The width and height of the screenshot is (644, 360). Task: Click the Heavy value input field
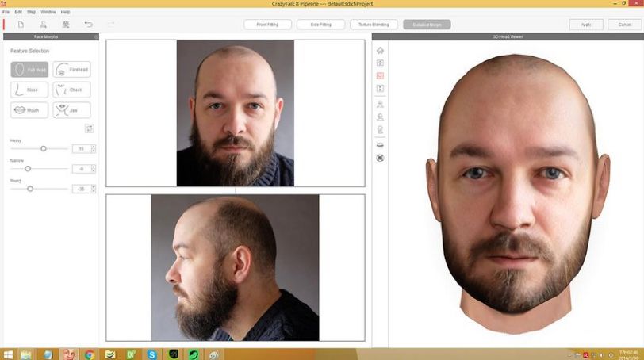tap(81, 148)
